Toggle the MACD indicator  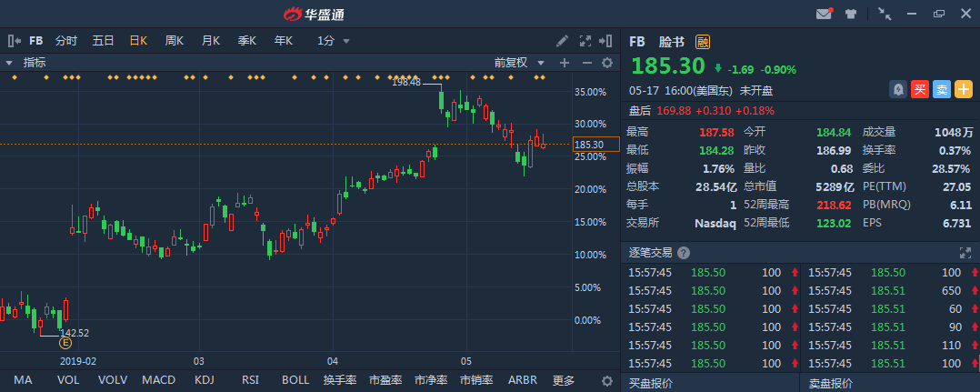pos(158,380)
